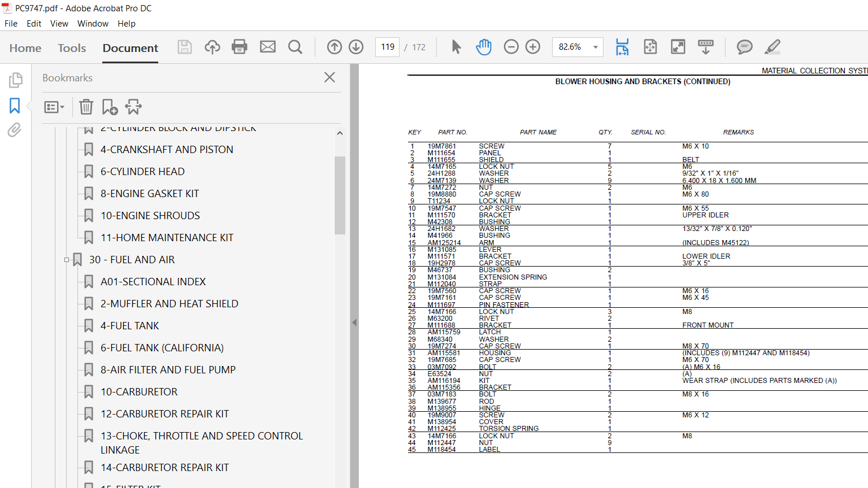The height and width of the screenshot is (488, 868).
Task: Zoom out with the minus icon
Action: pos(511,47)
